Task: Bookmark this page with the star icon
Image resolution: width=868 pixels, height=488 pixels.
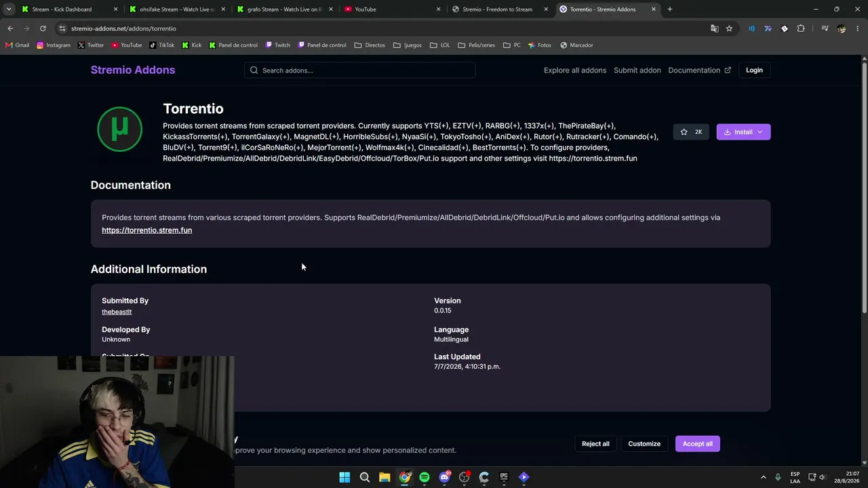Action: coord(729,28)
